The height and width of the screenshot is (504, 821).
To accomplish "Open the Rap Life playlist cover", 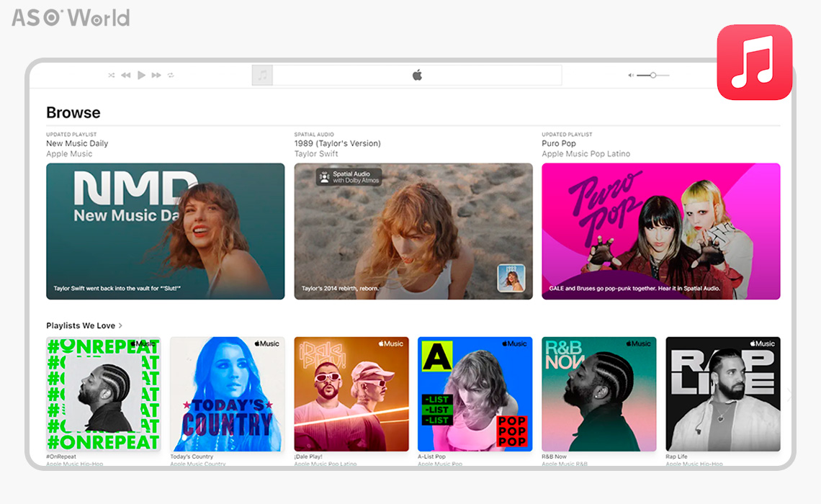I will (723, 394).
